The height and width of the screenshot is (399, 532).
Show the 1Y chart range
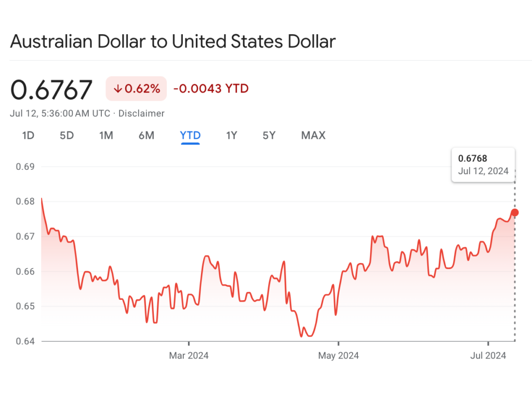pyautogui.click(x=231, y=136)
